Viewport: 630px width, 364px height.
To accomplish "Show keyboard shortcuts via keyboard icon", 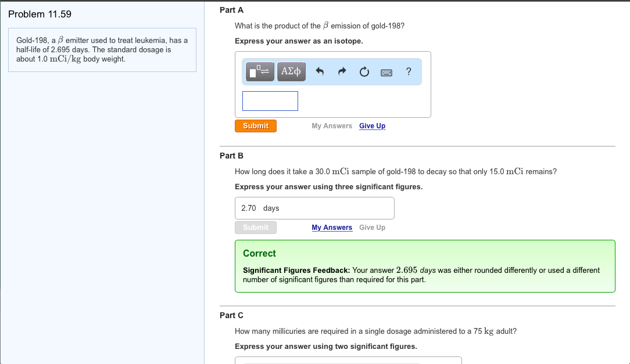I will (386, 73).
